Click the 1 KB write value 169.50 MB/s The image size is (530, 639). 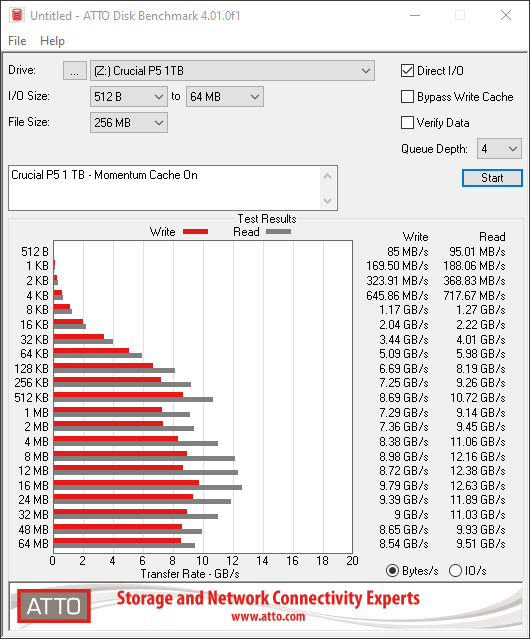click(397, 266)
